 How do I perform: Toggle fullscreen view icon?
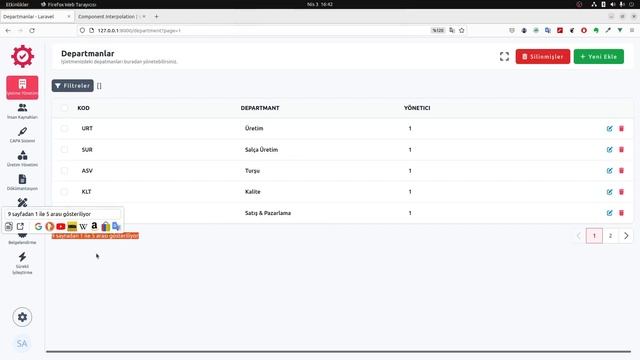pyautogui.click(x=504, y=57)
